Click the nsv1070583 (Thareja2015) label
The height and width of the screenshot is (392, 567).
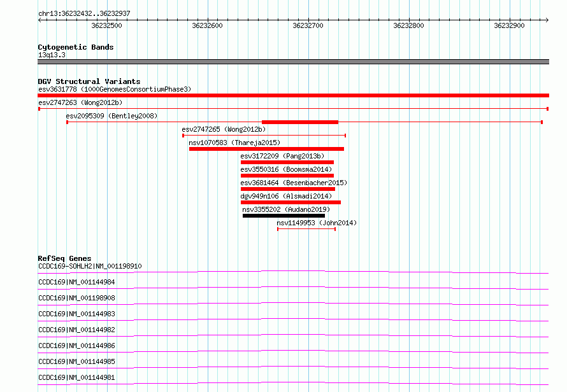tap(234, 143)
